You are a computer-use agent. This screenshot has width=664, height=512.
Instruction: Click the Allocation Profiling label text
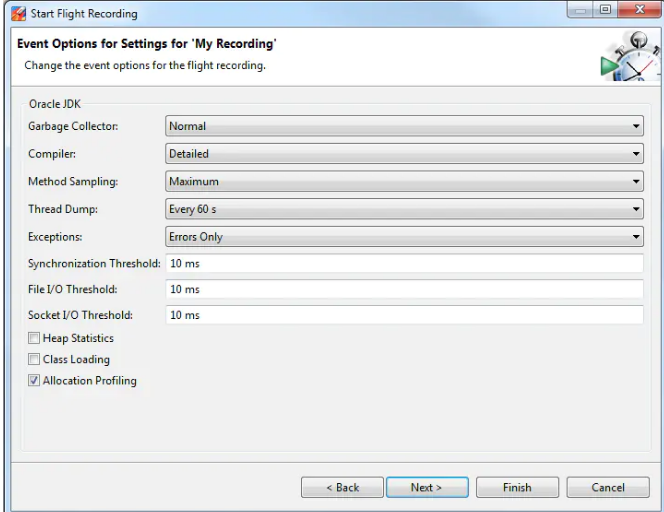[90, 380]
